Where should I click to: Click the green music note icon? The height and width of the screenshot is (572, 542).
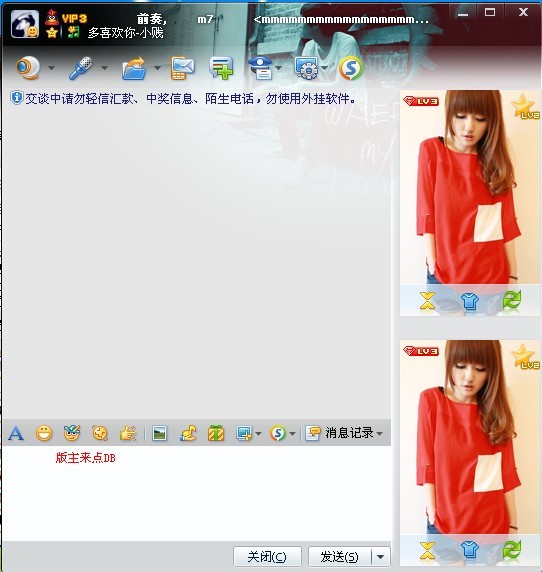[73, 32]
